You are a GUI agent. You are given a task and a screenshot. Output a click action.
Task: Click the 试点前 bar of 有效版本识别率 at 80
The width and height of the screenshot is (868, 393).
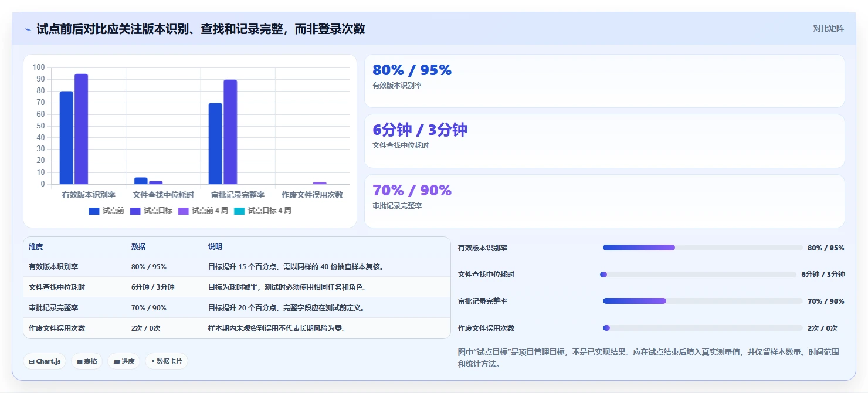(x=66, y=138)
